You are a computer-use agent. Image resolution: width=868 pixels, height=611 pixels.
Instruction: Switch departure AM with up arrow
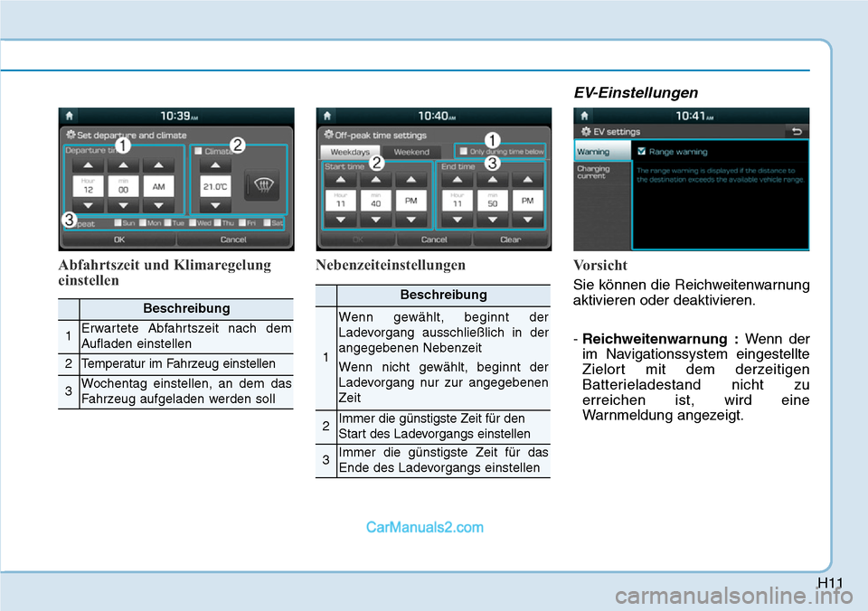[x=158, y=164]
